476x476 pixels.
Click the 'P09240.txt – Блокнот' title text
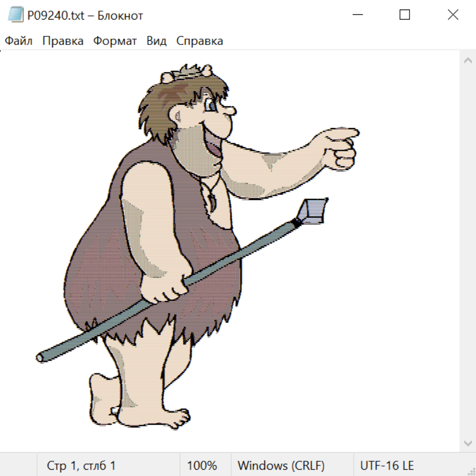[x=85, y=15]
